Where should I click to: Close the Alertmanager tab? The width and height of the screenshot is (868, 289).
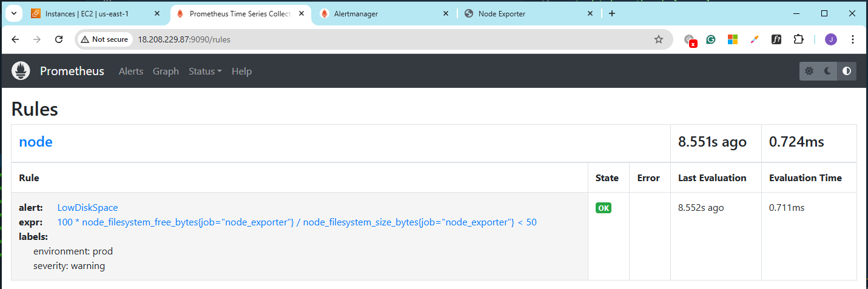coord(446,13)
